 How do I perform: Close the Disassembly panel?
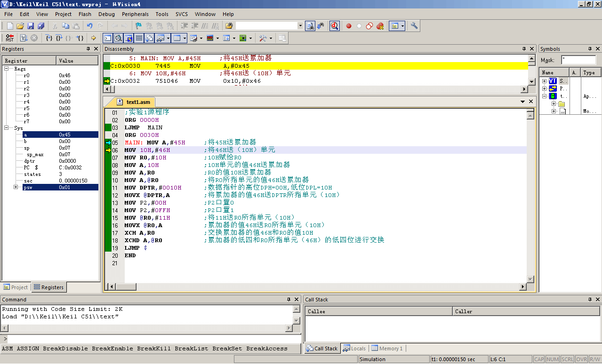point(531,49)
